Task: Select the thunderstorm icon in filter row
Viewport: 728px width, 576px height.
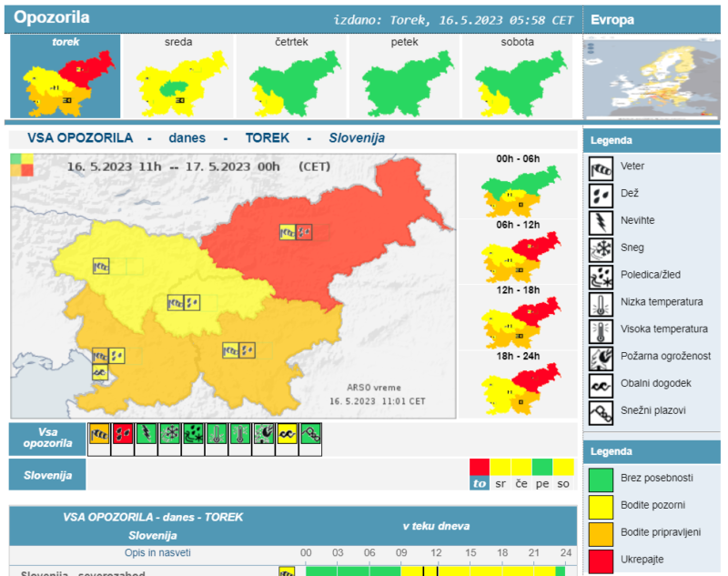Action: tap(146, 435)
